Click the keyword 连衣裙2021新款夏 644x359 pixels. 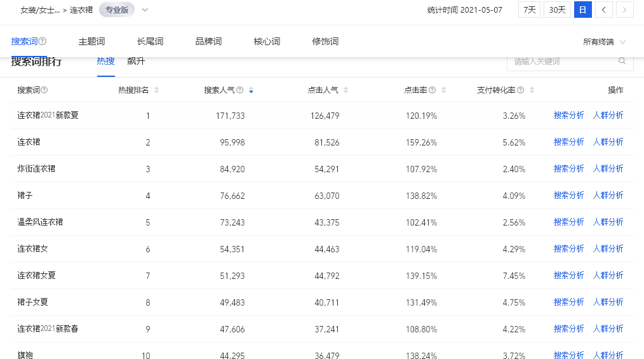[x=48, y=116]
